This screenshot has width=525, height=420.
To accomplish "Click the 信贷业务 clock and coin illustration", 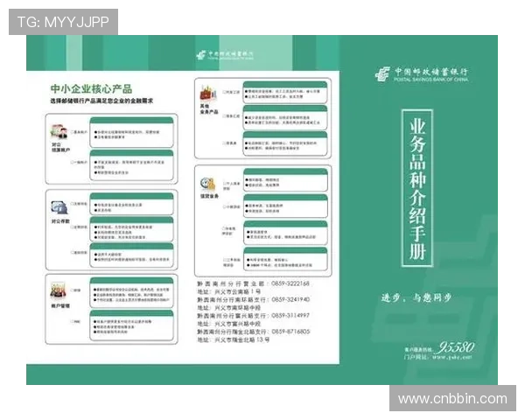I will tap(208, 185).
